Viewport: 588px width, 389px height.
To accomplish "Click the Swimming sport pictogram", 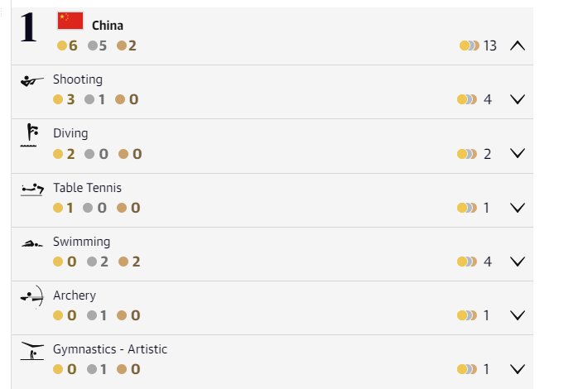I will [x=32, y=243].
